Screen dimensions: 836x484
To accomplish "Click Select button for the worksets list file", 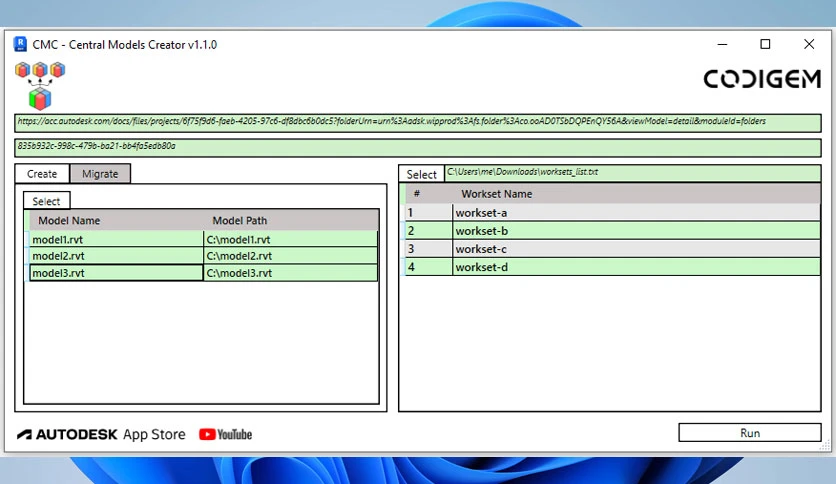I will (x=421, y=174).
